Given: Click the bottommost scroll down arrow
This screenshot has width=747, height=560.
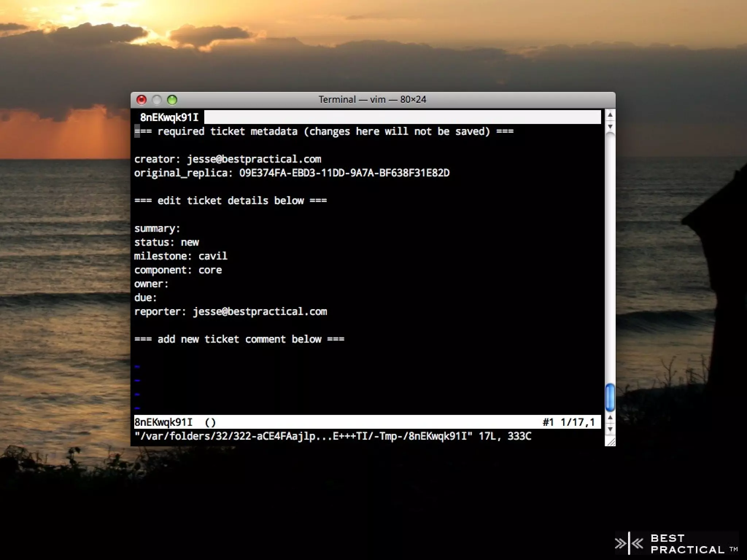Looking at the screenshot, I should (610, 429).
